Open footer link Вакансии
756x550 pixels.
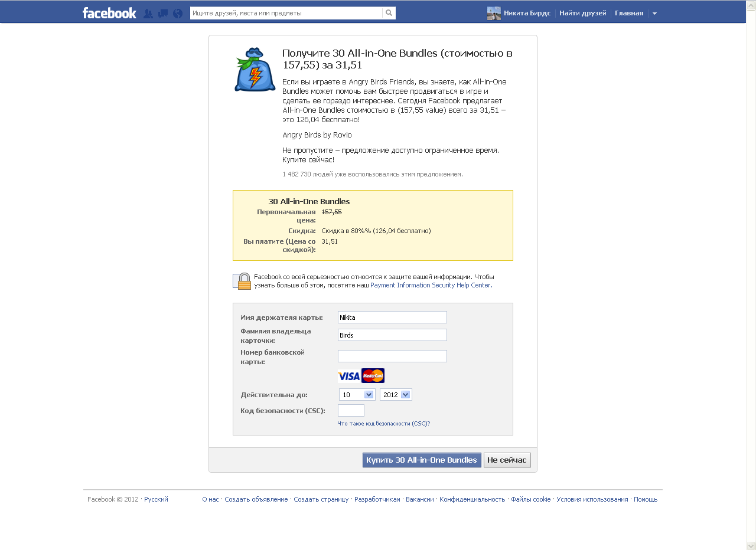420,499
